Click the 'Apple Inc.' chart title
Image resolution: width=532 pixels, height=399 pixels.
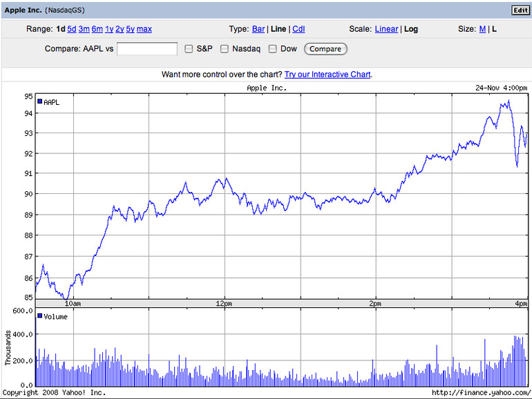(x=267, y=88)
